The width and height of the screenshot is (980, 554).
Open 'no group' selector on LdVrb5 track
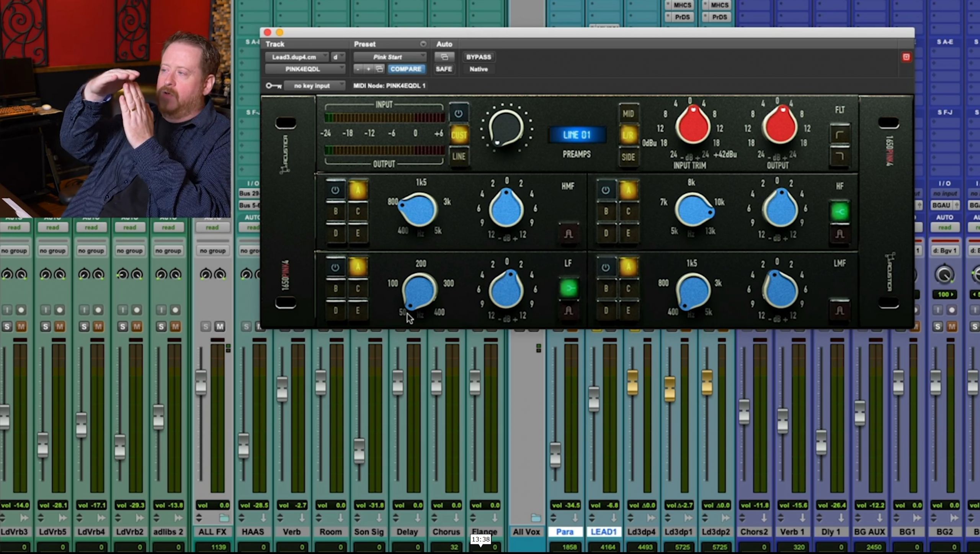pyautogui.click(x=53, y=251)
